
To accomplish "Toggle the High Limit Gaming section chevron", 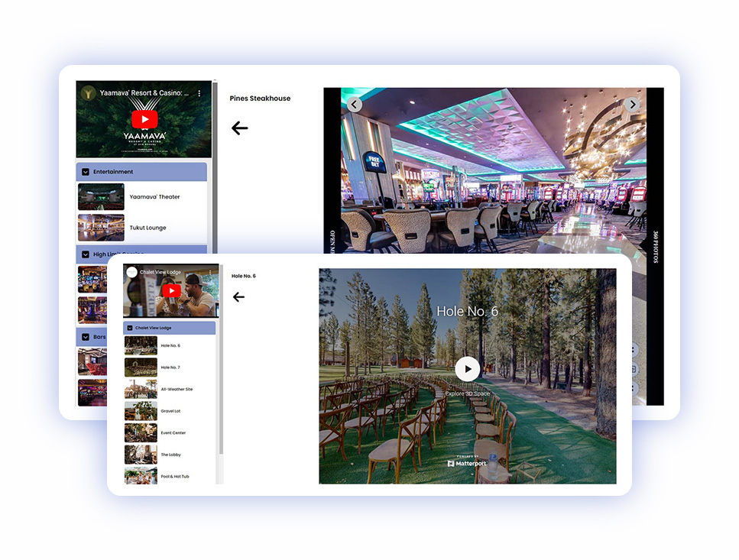I will coord(86,254).
